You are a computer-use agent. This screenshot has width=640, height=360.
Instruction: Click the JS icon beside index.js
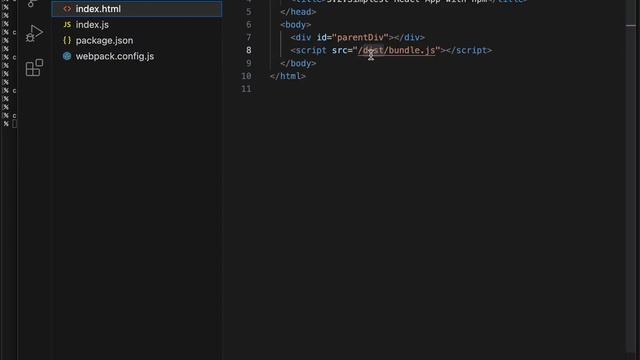pyautogui.click(x=67, y=24)
